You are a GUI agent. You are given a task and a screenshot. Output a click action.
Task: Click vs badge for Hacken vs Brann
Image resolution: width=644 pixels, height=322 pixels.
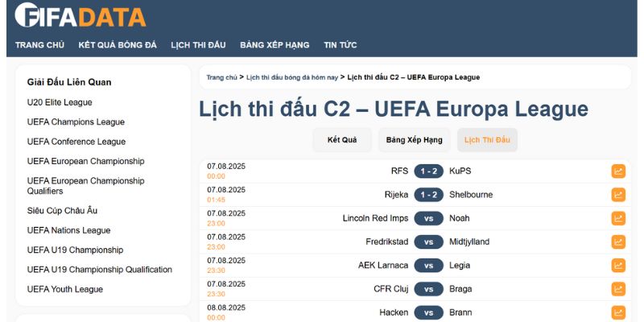click(x=428, y=312)
